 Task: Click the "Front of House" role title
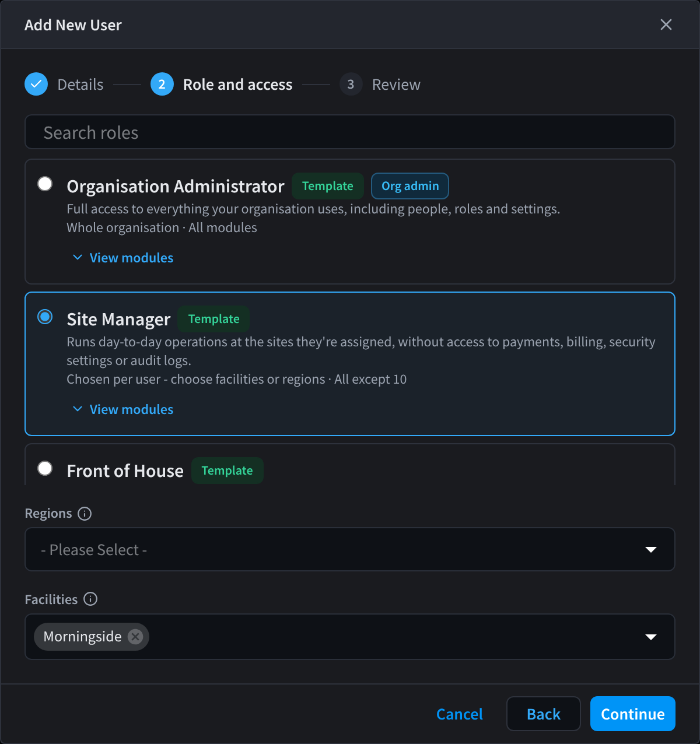125,471
